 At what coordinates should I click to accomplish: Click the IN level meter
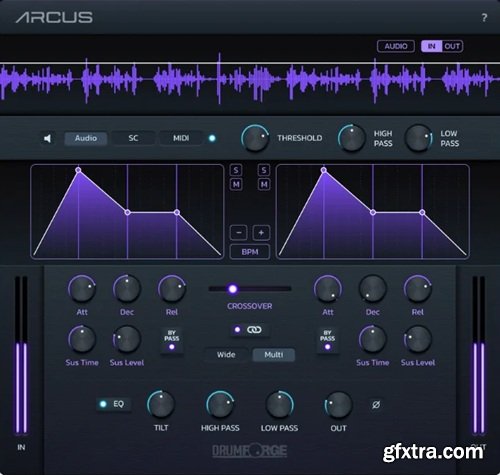(x=21, y=355)
